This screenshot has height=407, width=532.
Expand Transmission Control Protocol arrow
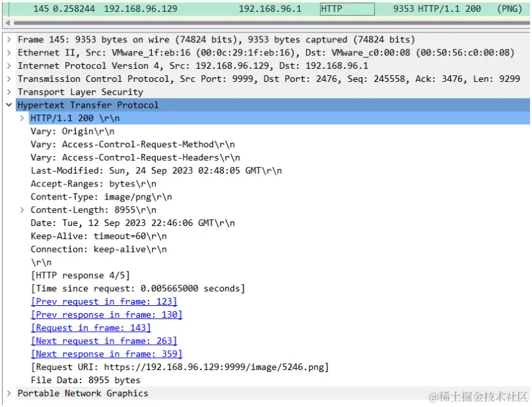(9, 79)
